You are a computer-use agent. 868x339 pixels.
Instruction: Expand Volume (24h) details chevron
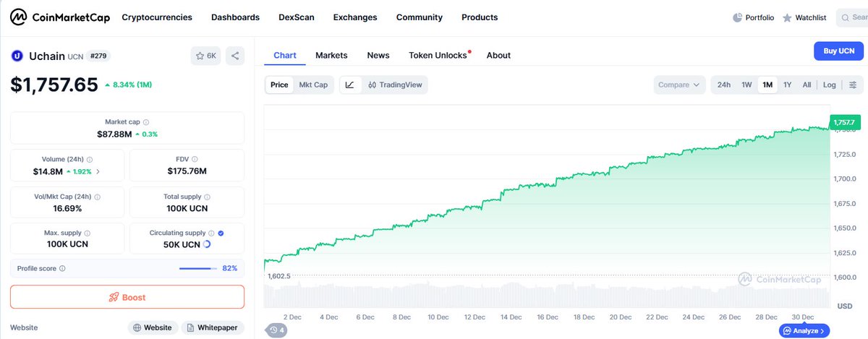(x=98, y=172)
